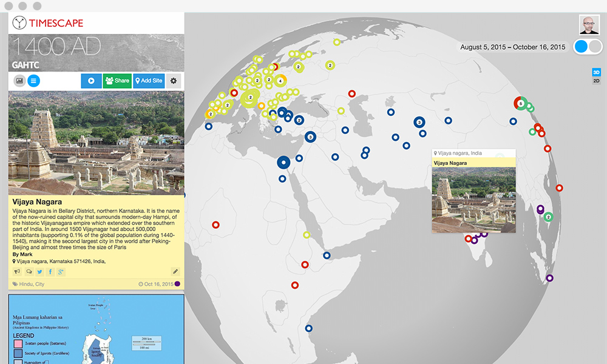
Task: Open the comments speech bubble icon
Action: 29,272
